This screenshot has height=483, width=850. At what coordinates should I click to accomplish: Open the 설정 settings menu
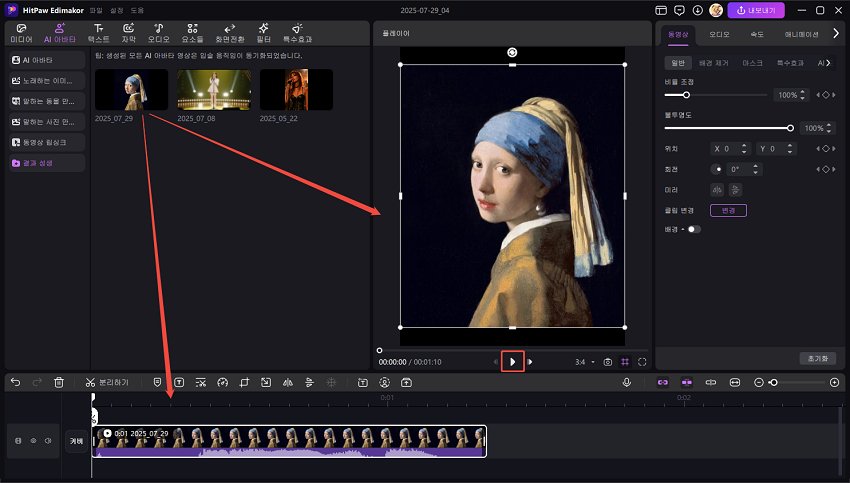(117, 10)
